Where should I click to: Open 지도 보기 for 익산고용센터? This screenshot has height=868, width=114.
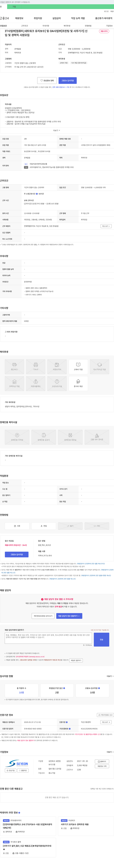point(106,722)
